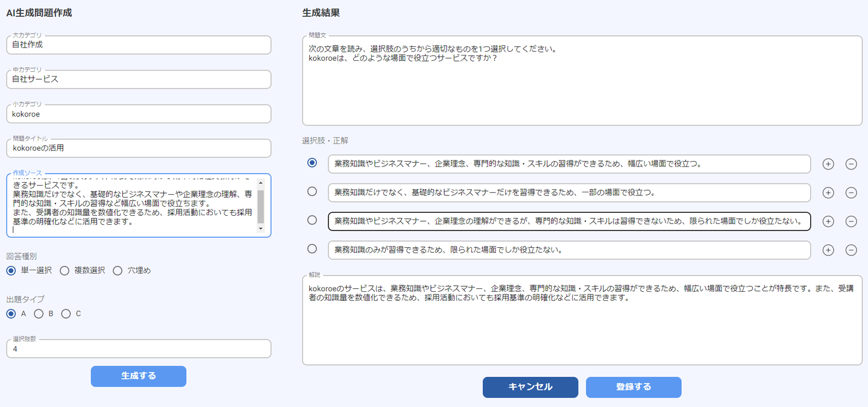Mark the second choice as correct answer
The width and height of the screenshot is (868, 407).
312,192
